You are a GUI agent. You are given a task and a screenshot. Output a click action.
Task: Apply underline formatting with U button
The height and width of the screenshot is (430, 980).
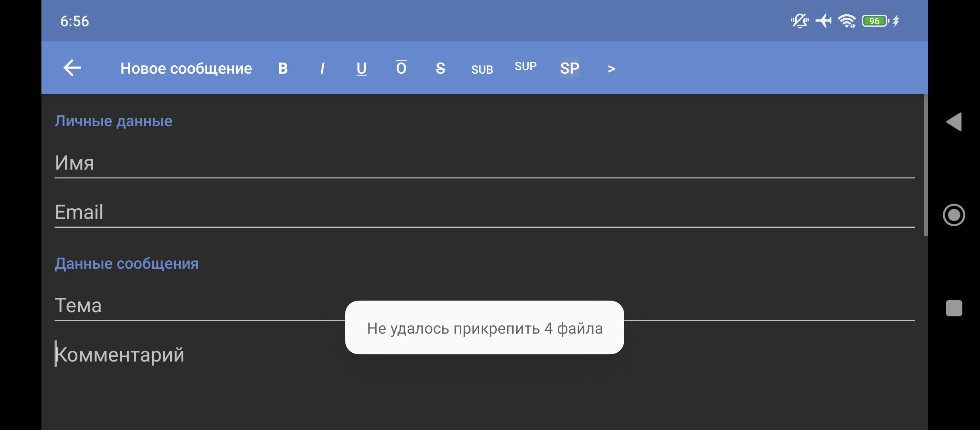361,68
